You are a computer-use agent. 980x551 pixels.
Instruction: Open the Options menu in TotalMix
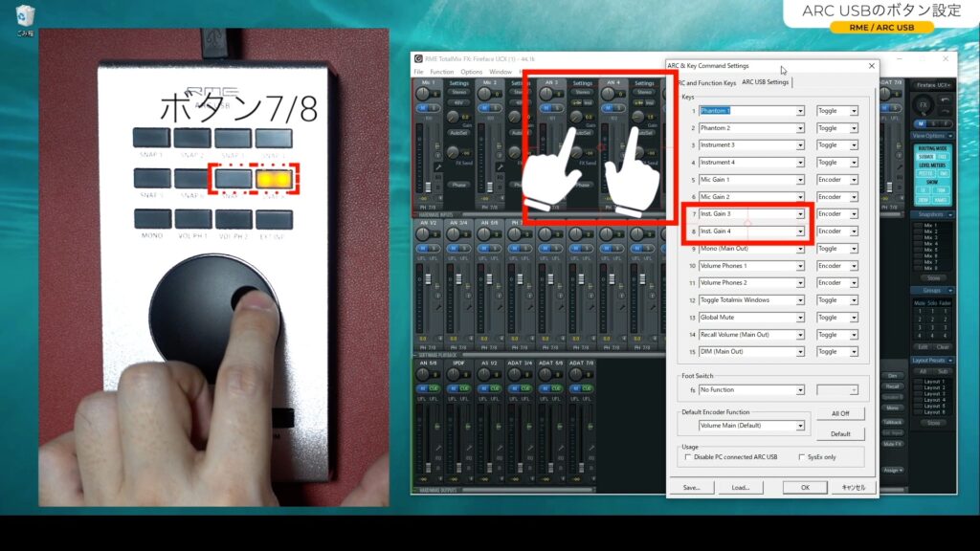tap(471, 72)
